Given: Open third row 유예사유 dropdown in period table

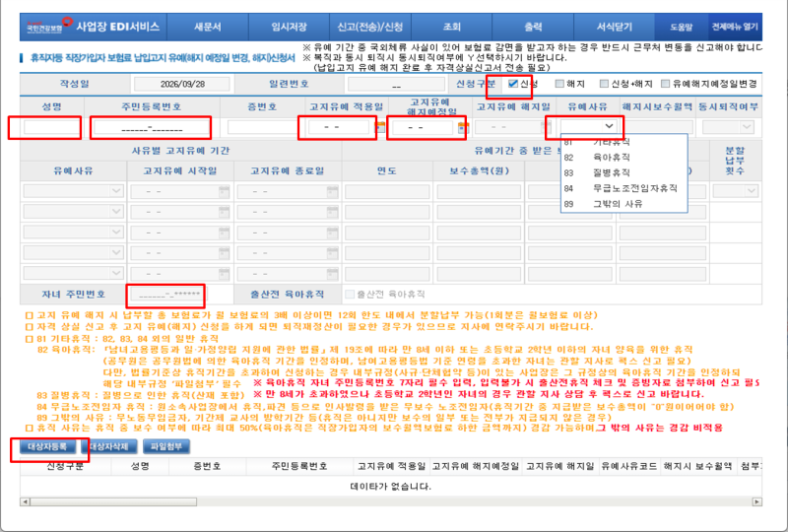Looking at the screenshot, I should tap(73, 233).
